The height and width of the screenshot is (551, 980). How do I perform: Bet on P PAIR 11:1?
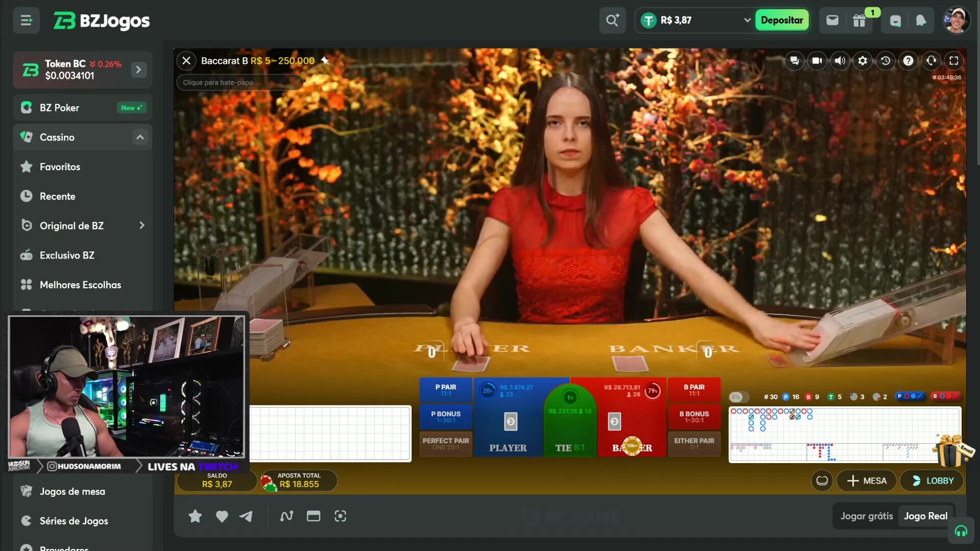445,390
